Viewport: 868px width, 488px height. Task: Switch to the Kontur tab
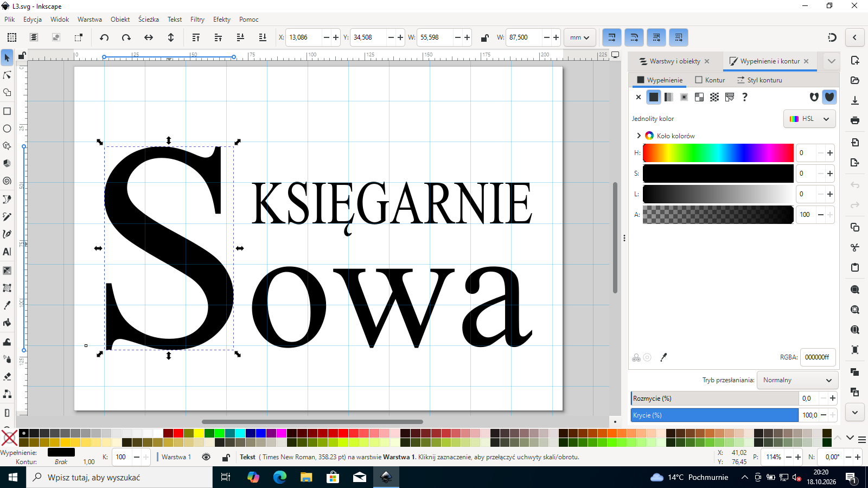click(710, 80)
